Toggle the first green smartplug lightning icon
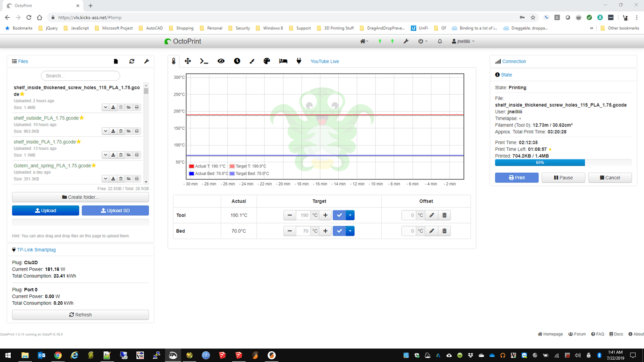This screenshot has height=362, width=644. [x=379, y=41]
